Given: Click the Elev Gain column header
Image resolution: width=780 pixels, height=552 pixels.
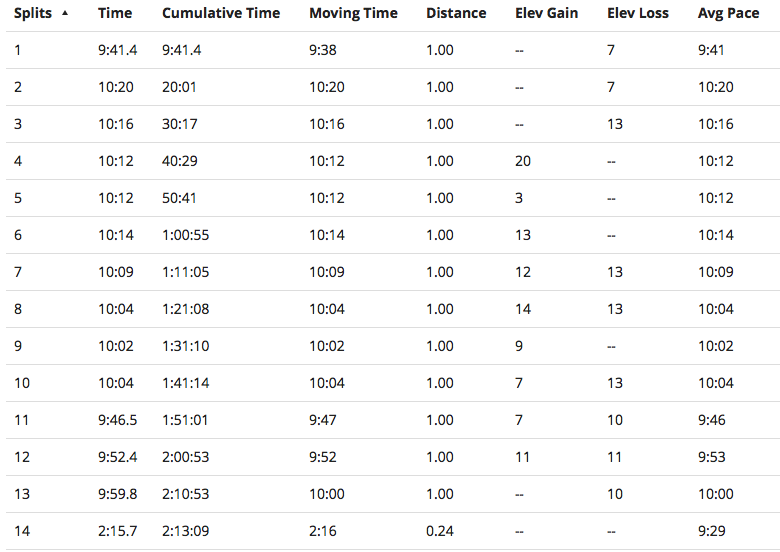Looking at the screenshot, I should click(546, 14).
